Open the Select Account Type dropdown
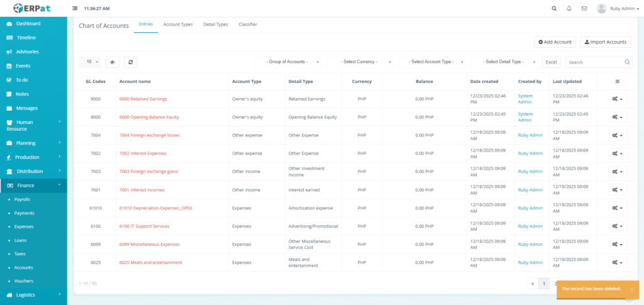This screenshot has height=305, width=644. pyautogui.click(x=434, y=62)
